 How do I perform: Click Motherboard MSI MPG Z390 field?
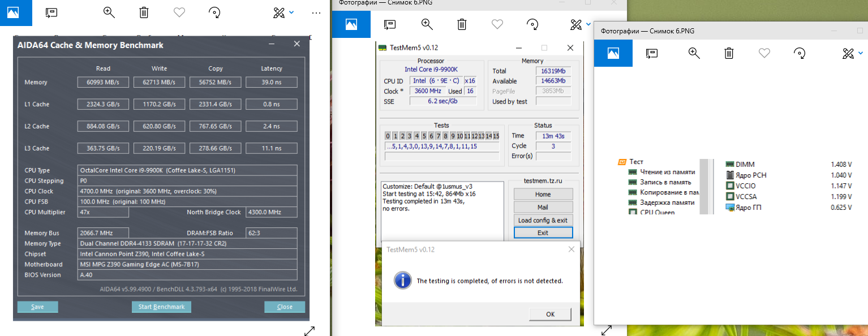point(187,264)
